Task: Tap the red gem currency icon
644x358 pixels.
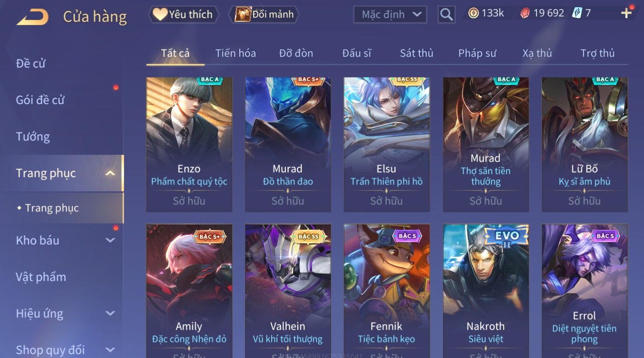Action: (525, 13)
